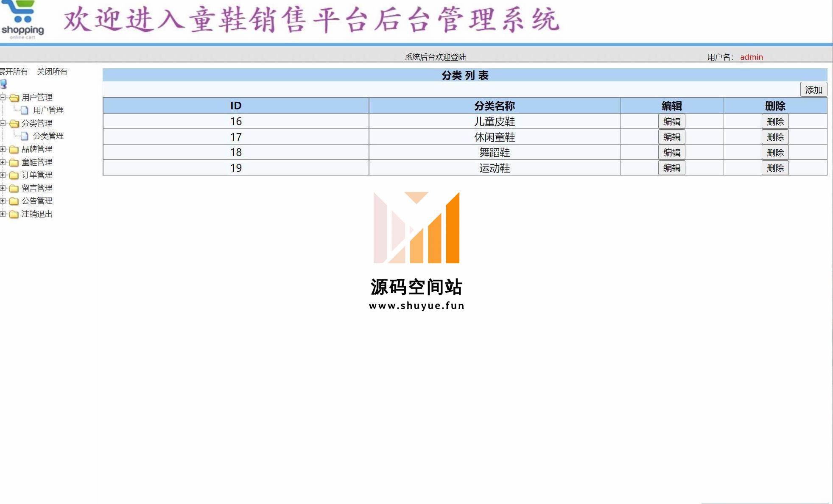Expand the 留言管理 tree node
833x504 pixels.
click(3, 188)
